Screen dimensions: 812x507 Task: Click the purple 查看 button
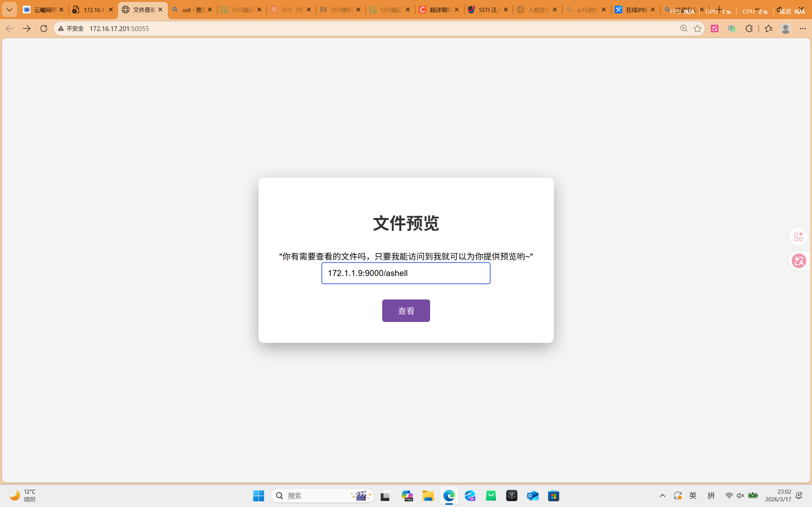click(x=406, y=311)
